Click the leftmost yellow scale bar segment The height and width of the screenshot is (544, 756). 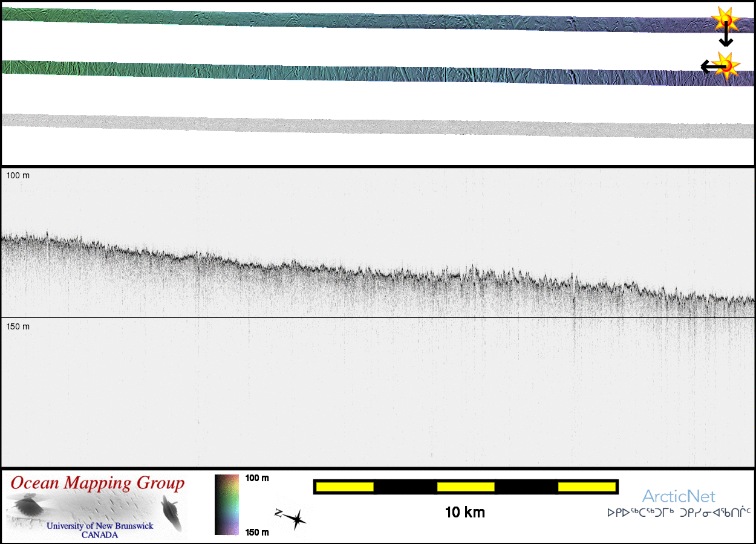click(345, 487)
